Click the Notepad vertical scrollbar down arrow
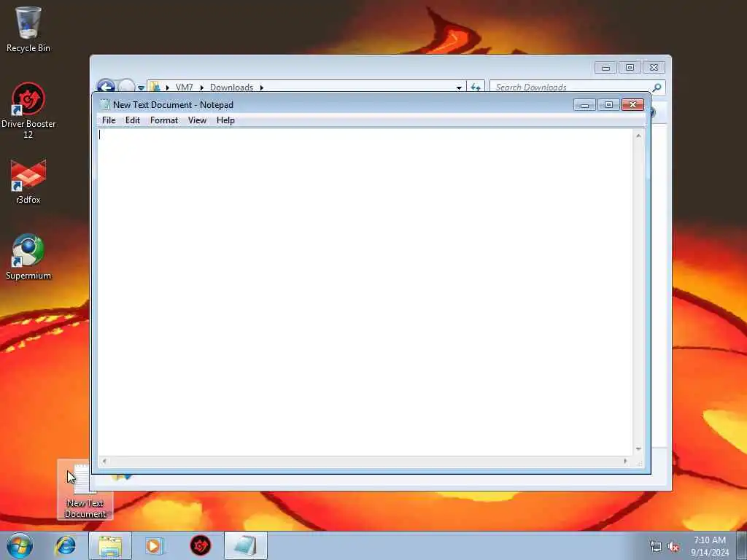This screenshot has width=747, height=560. click(638, 449)
